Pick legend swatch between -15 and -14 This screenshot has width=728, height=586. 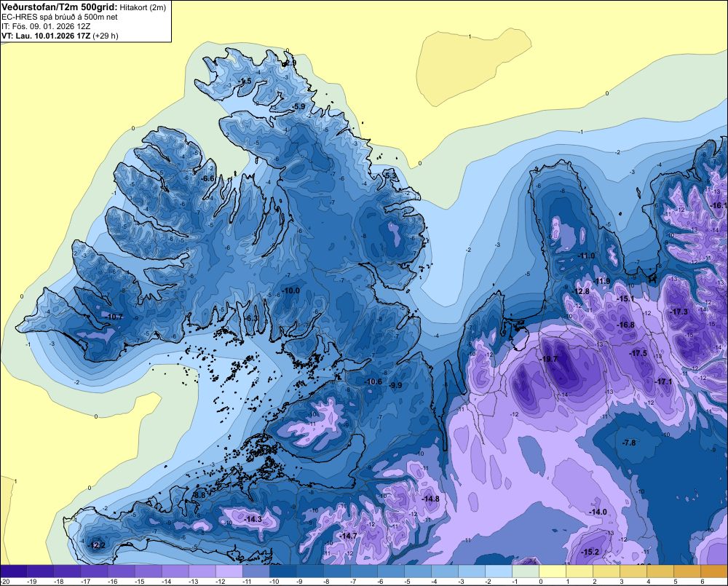pyautogui.click(x=148, y=571)
